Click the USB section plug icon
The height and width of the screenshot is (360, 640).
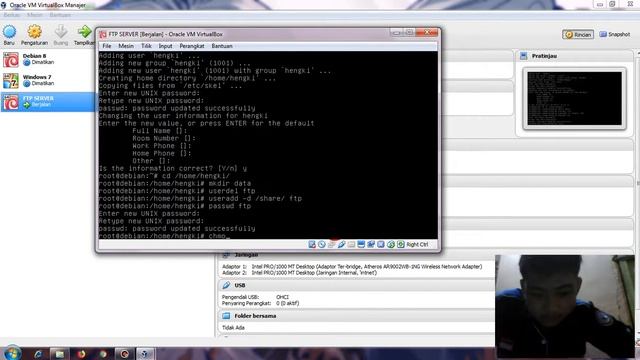pyautogui.click(x=226, y=285)
